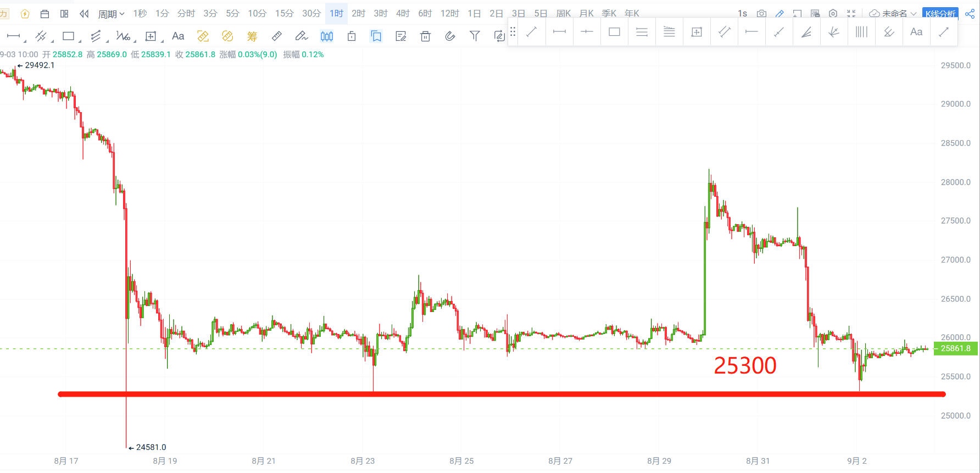Click the red 25300 support line
Screen dimensions: 980x473
[x=502, y=394]
